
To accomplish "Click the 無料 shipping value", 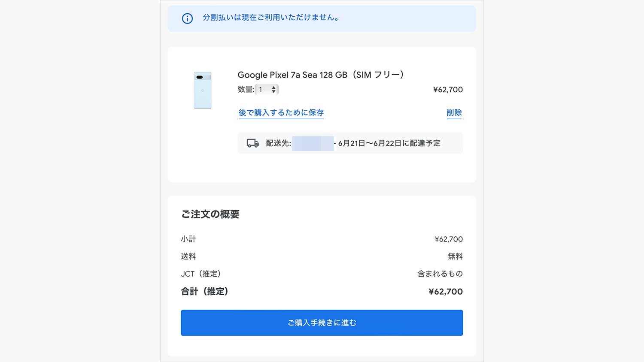I will (455, 256).
